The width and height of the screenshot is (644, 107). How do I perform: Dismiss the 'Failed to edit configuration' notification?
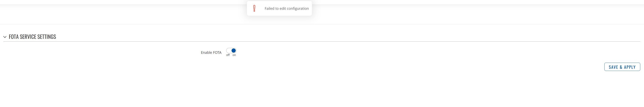click(279, 8)
